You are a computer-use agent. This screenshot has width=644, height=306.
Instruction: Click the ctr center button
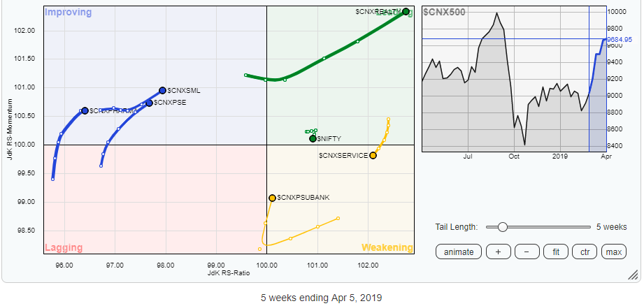(x=585, y=252)
